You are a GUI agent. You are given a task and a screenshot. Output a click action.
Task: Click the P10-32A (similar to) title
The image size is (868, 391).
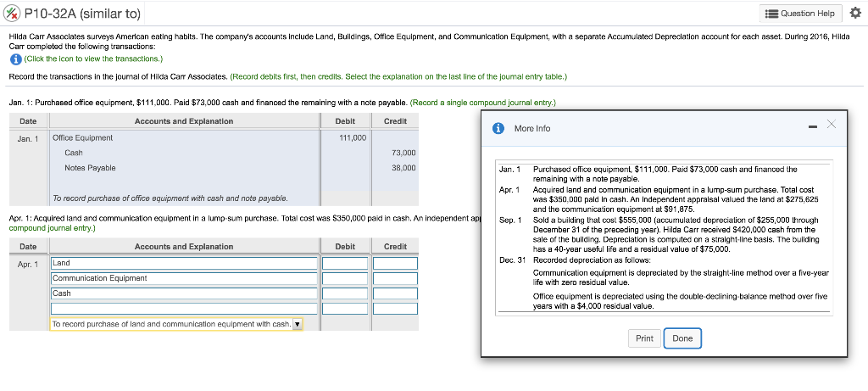click(82, 13)
